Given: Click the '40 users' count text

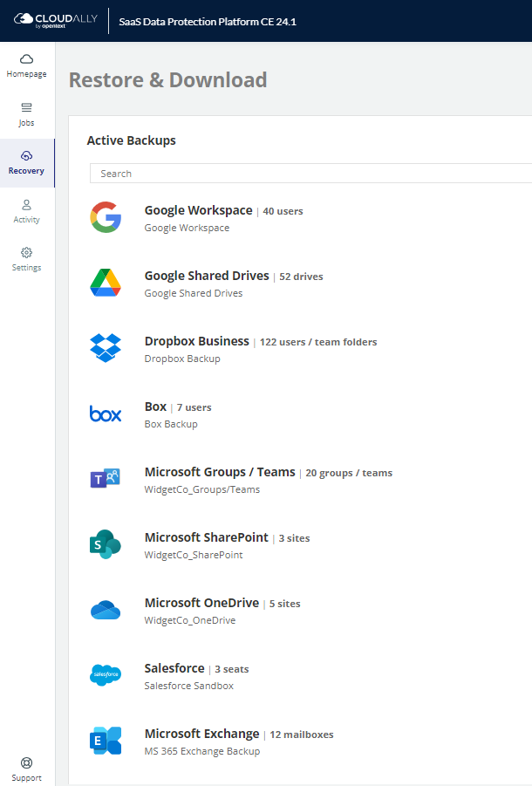Looking at the screenshot, I should pos(283,211).
